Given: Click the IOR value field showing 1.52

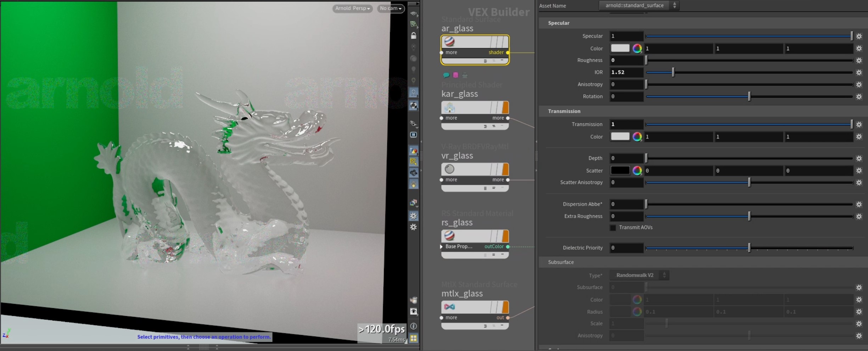Looking at the screenshot, I should pyautogui.click(x=626, y=72).
